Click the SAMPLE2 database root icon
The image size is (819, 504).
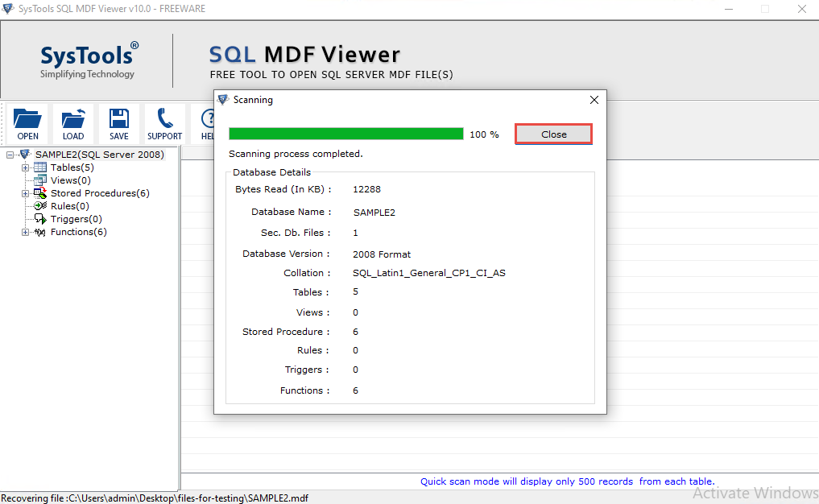(x=25, y=154)
